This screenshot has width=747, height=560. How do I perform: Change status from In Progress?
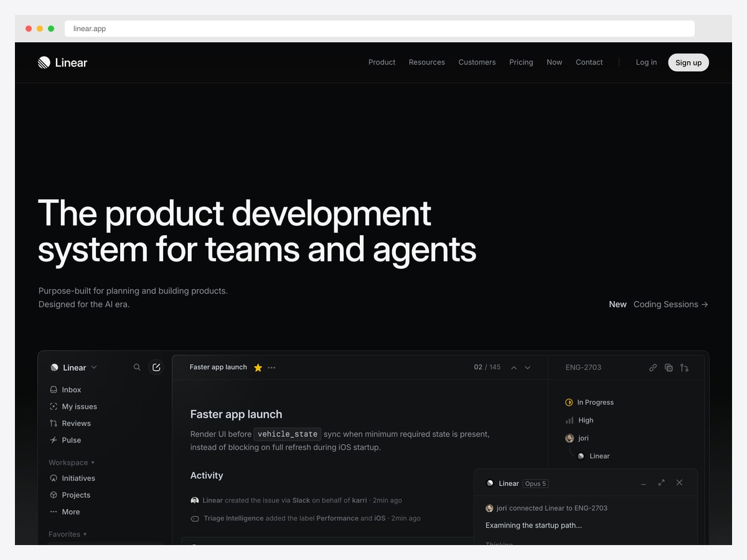tap(589, 403)
